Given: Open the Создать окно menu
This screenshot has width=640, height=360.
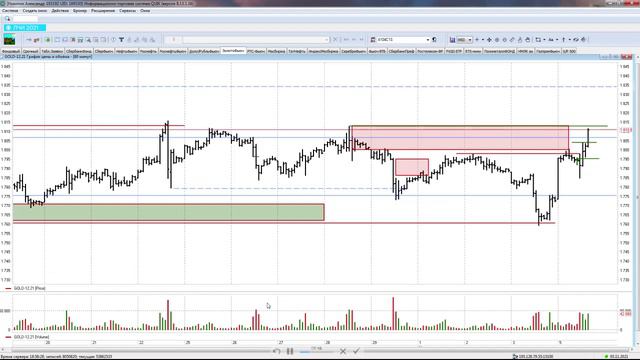Looking at the screenshot, I should click(35, 11).
